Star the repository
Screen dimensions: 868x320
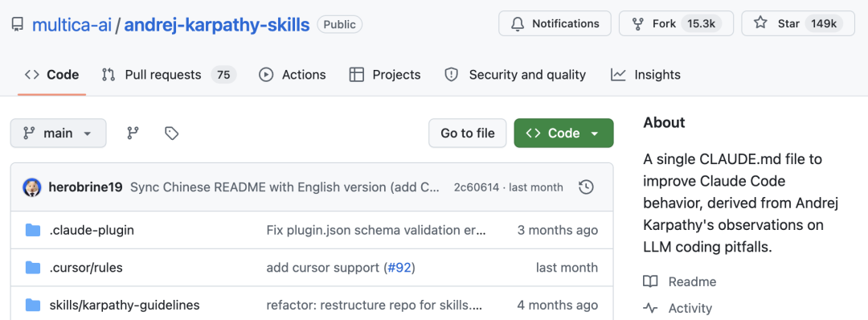[798, 24]
